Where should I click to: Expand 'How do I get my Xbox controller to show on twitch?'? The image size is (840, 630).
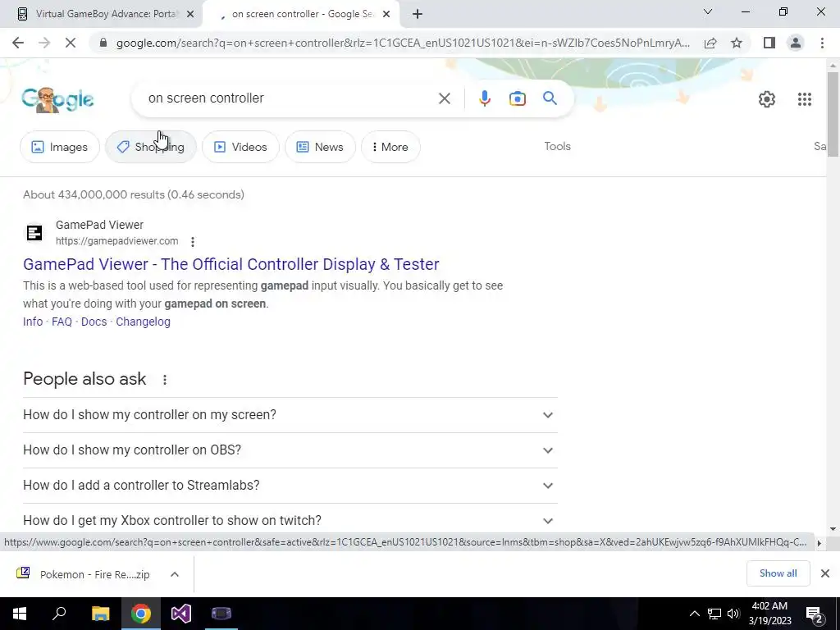(x=290, y=521)
